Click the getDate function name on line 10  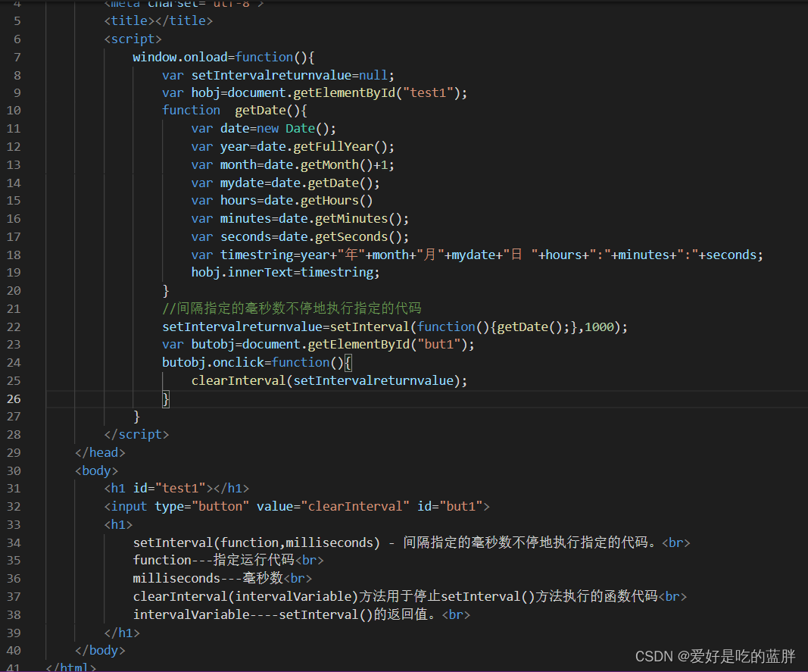(260, 111)
